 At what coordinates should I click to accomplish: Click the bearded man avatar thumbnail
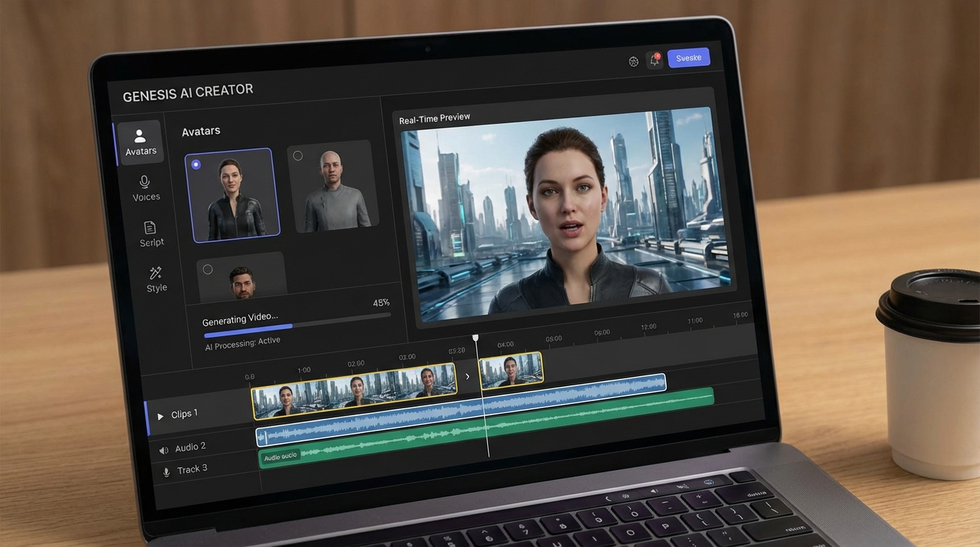point(241,276)
